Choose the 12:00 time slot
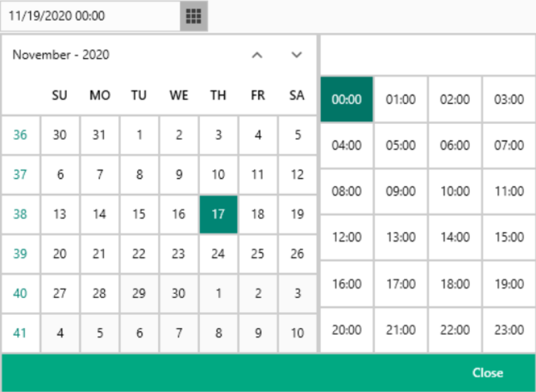Viewport: 536px width, 392px height. point(347,237)
